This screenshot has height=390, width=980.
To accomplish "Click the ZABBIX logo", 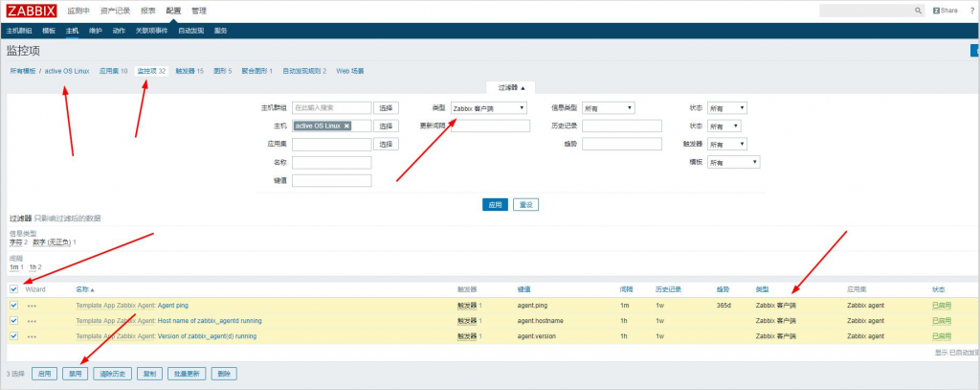I will [x=32, y=11].
